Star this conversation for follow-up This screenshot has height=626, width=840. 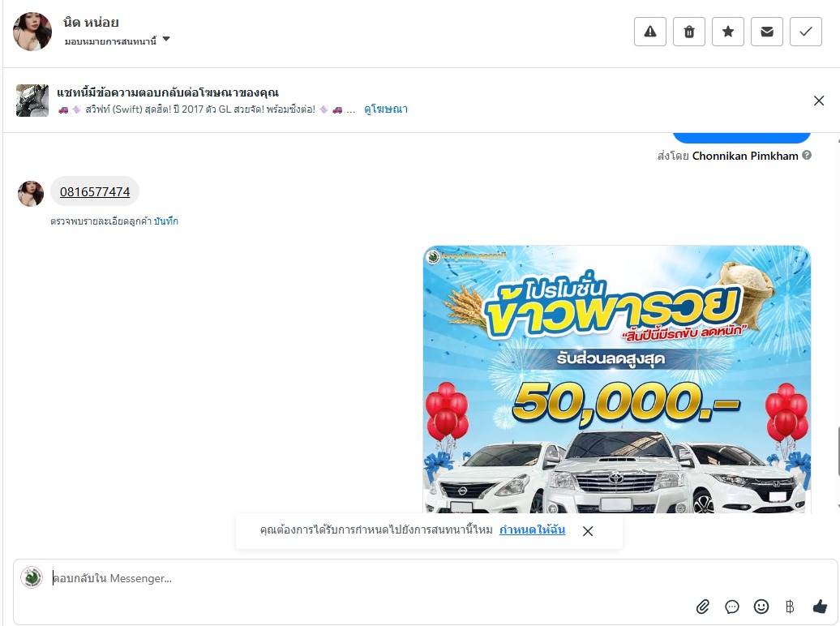point(727,32)
